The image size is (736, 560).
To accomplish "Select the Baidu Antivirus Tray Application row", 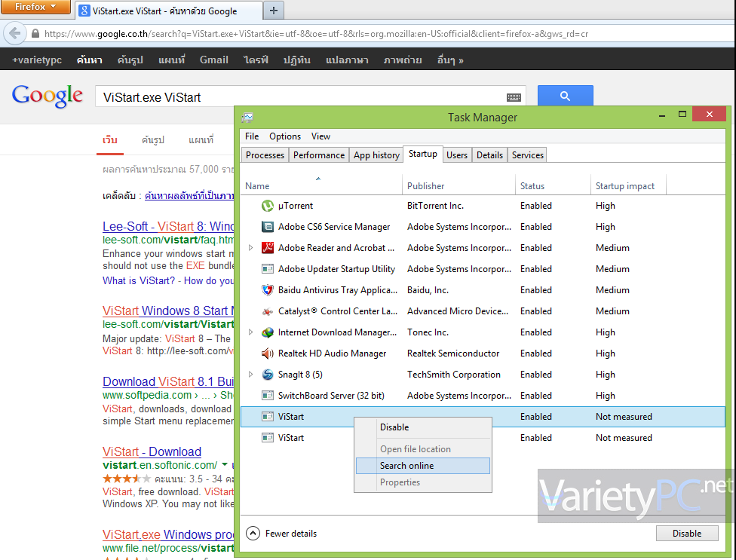I will click(x=483, y=290).
